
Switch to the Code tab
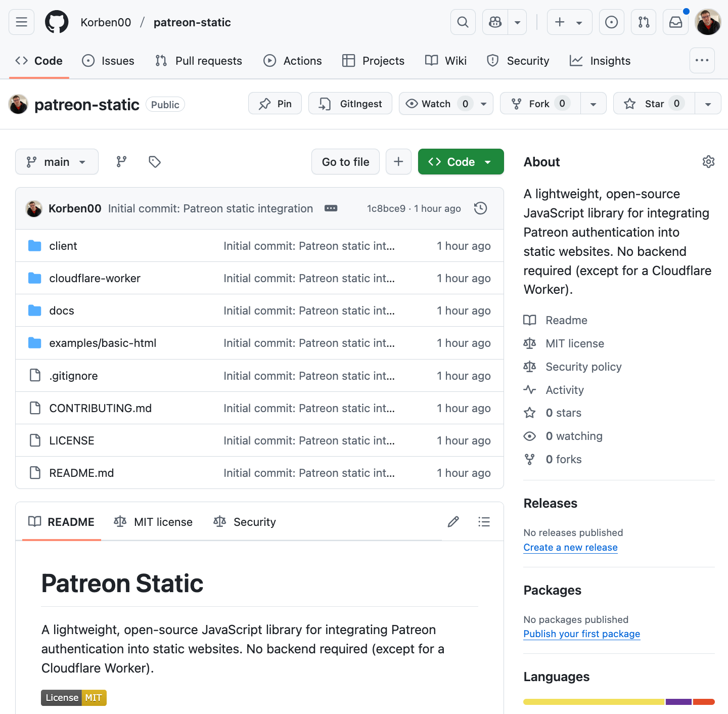pyautogui.click(x=39, y=61)
